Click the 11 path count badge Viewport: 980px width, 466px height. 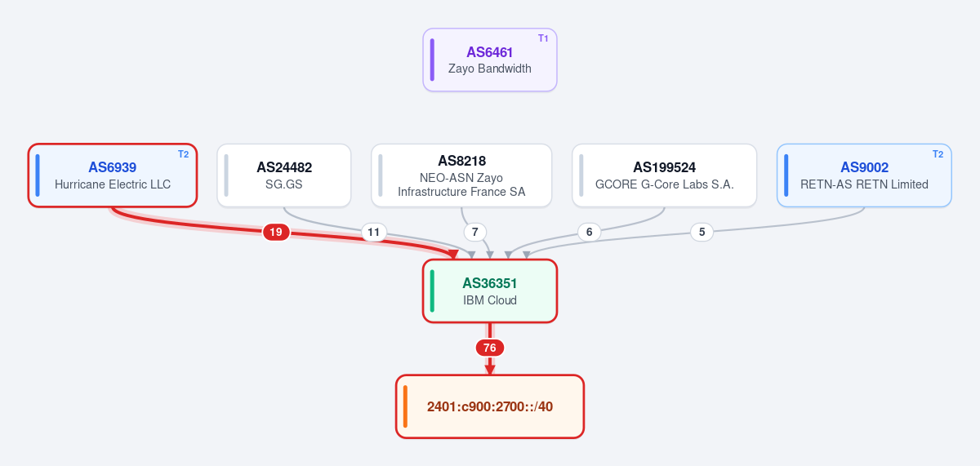click(374, 233)
